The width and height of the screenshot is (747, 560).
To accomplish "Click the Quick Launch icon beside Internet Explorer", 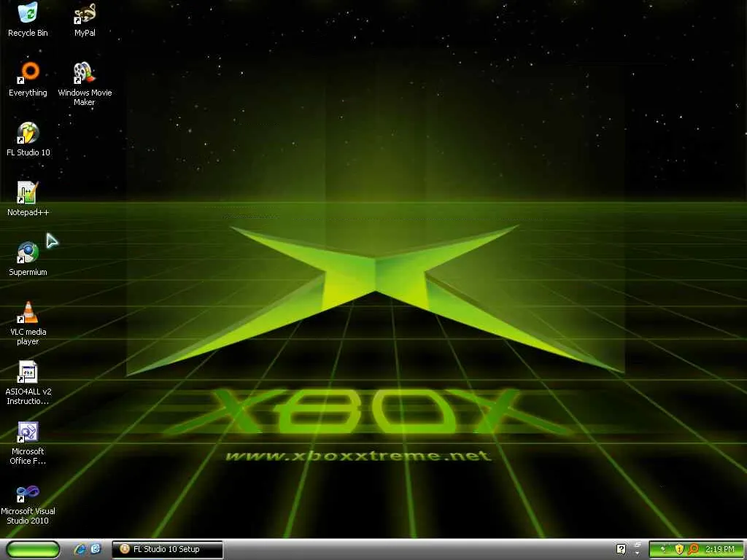I will 96,549.
